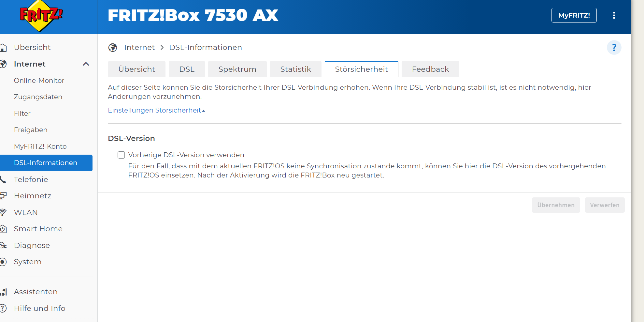Image resolution: width=644 pixels, height=322 pixels.
Task: Click the network icon beside Heimnetz
Action: click(x=3, y=196)
